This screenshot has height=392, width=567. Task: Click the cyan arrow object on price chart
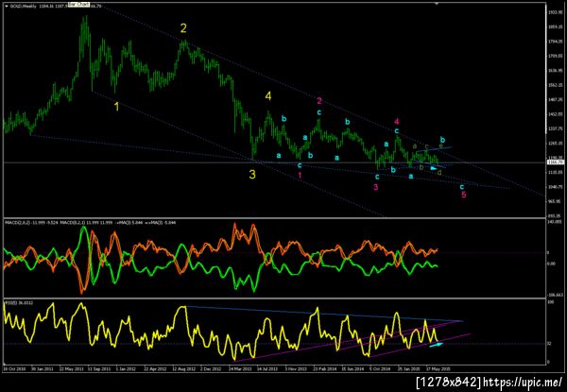tap(434, 167)
